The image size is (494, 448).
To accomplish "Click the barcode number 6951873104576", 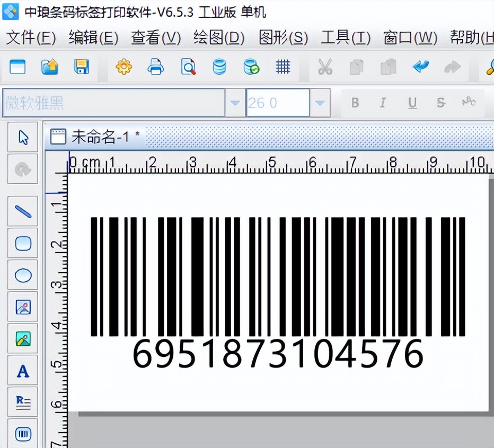I will (x=278, y=354).
